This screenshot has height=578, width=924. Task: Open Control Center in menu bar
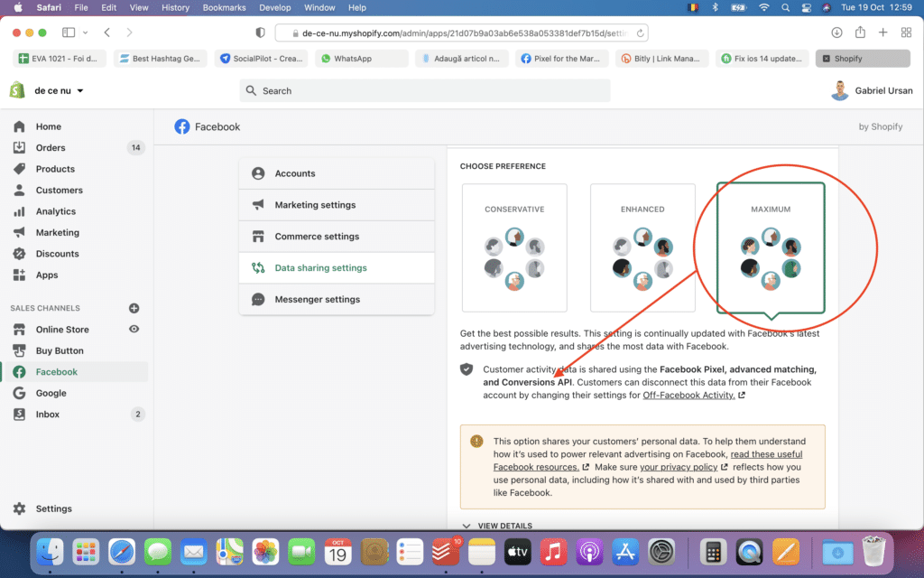pos(806,7)
